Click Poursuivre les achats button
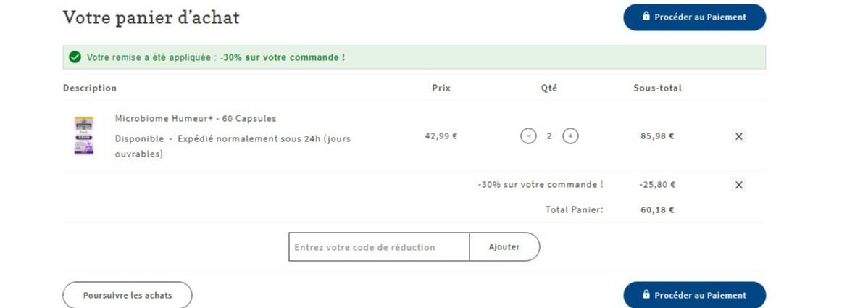 (x=128, y=295)
